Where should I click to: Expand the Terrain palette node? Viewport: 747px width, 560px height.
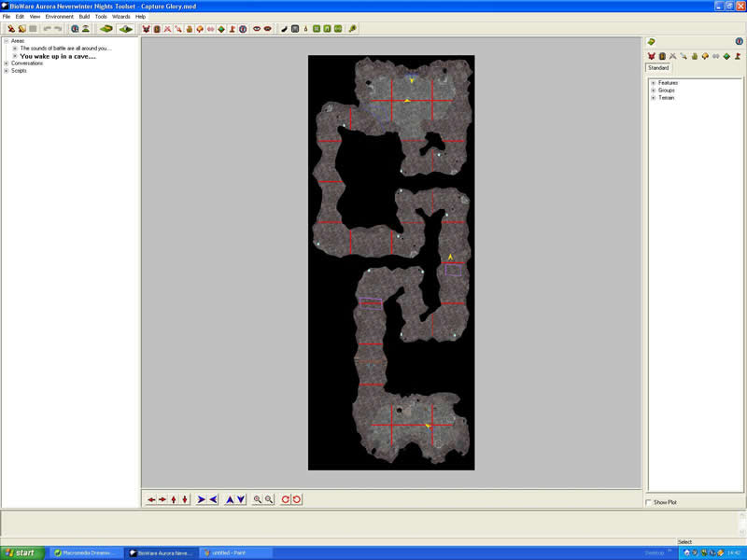coord(653,98)
